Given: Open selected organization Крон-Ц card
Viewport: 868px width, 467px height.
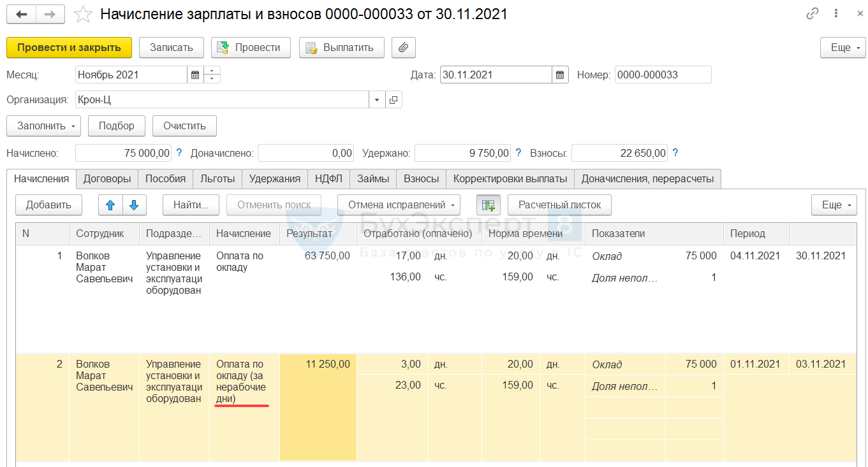Looking at the screenshot, I should tap(394, 100).
